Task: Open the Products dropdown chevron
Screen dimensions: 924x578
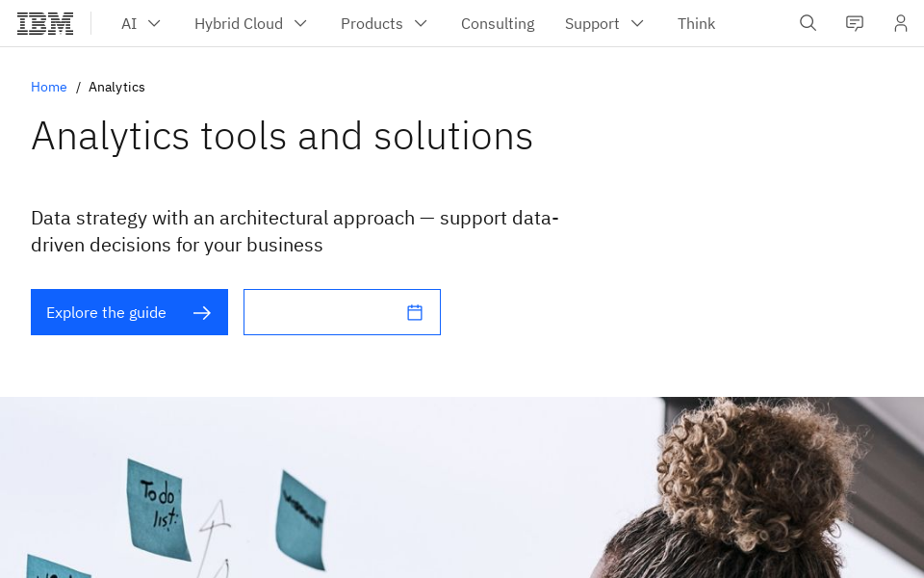Action: (421, 23)
